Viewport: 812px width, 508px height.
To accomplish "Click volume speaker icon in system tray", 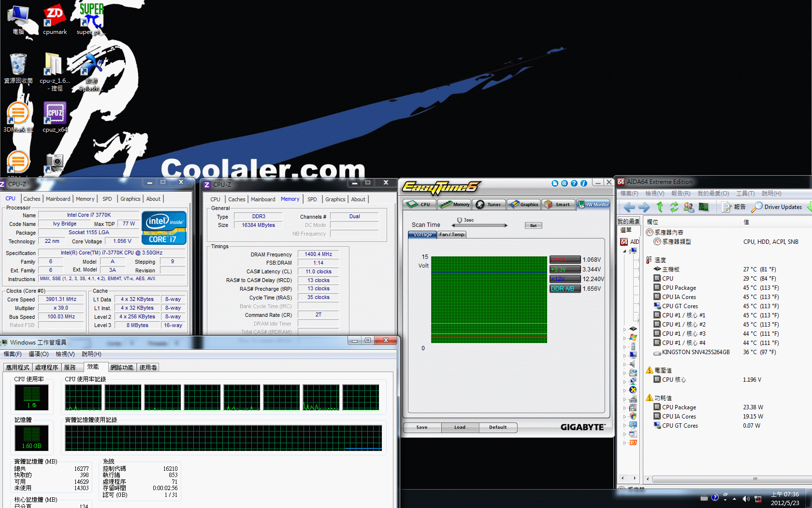I will [x=746, y=499].
